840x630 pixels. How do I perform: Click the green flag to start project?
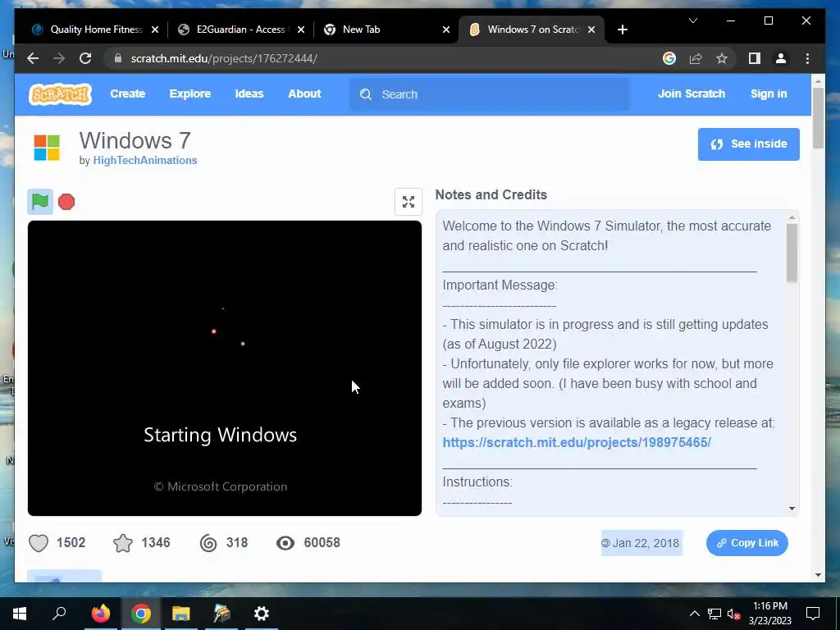[40, 202]
